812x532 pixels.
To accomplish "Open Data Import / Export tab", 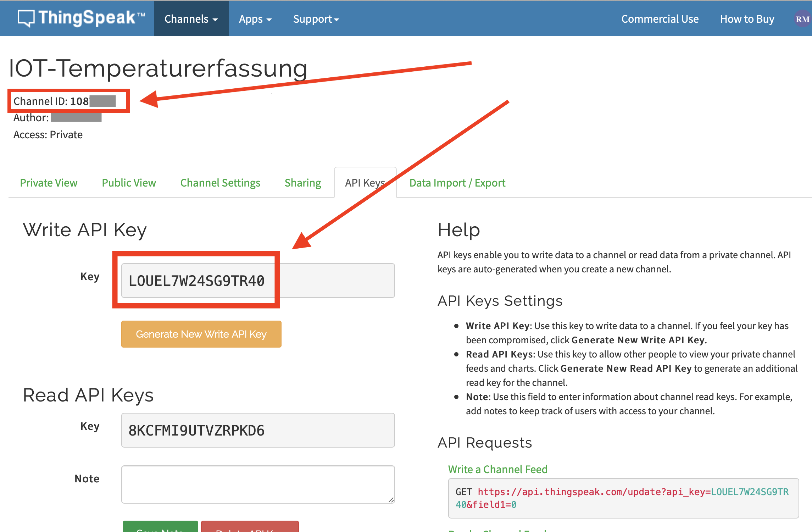I will tap(457, 183).
